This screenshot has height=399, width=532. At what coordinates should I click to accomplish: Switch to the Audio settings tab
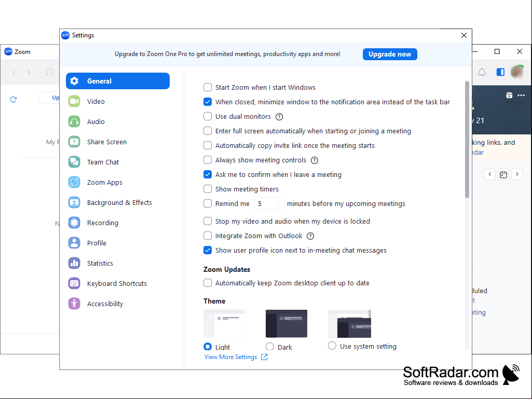(x=118, y=121)
